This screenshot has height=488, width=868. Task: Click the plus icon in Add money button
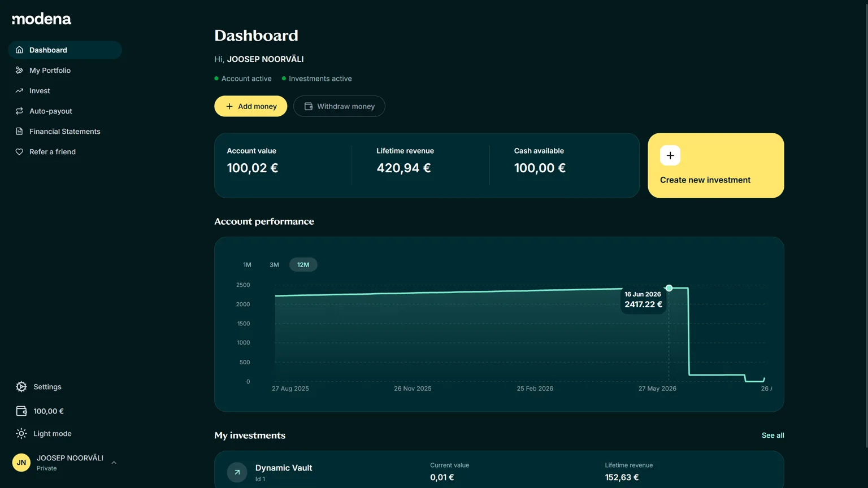pos(229,106)
